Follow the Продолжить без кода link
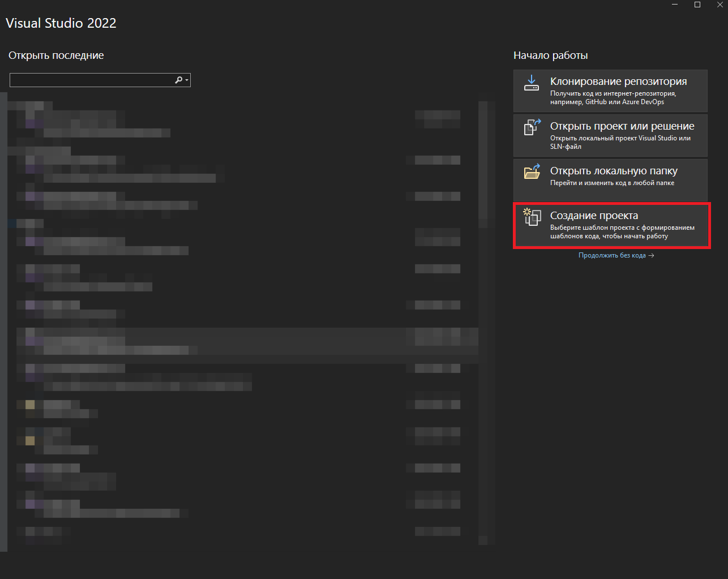The image size is (728, 579). pyautogui.click(x=616, y=255)
